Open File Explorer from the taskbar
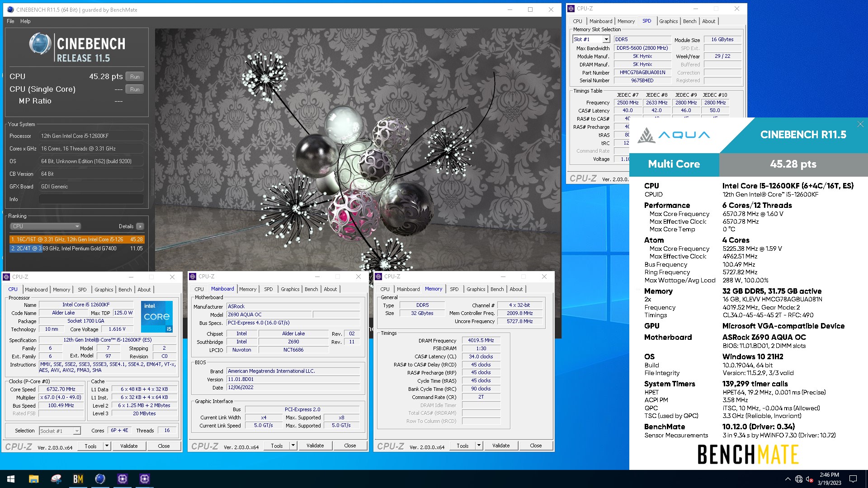This screenshot has width=868, height=488. point(33,479)
